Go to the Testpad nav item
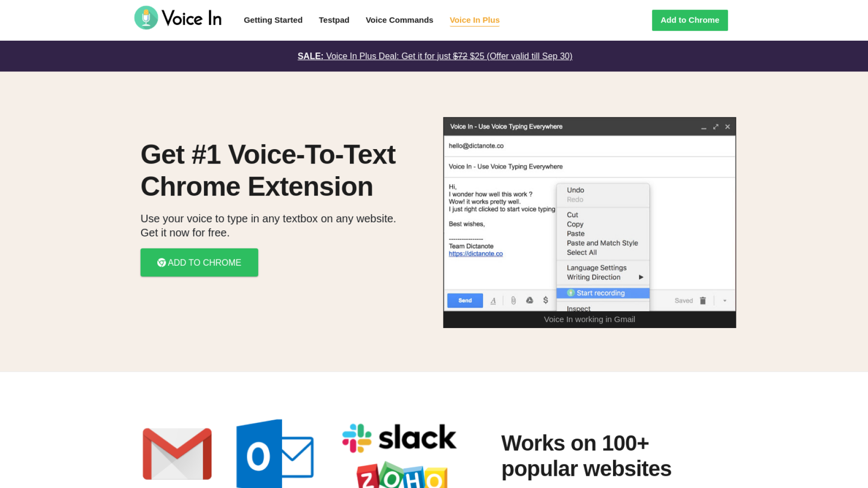Screen dimensions: 868x488 334,20
